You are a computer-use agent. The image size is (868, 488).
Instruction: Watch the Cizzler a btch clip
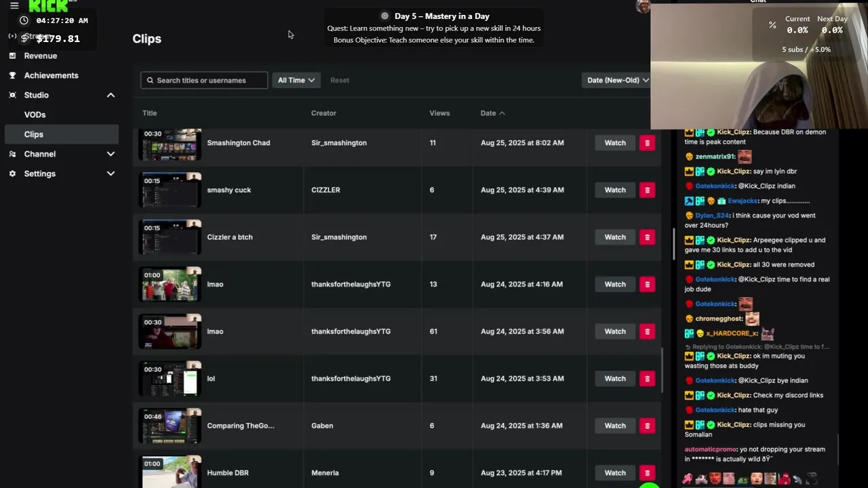click(x=615, y=237)
